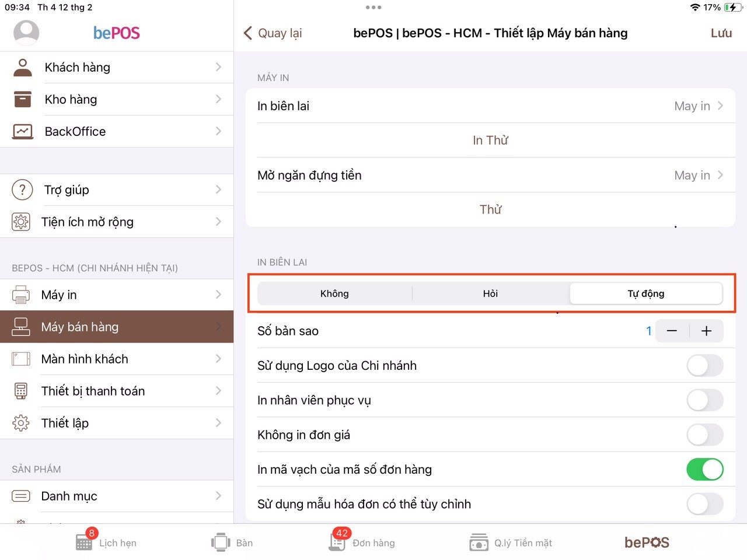Image resolution: width=747 pixels, height=560 pixels.
Task: Toggle Không in đơn giá switch
Action: click(x=704, y=435)
